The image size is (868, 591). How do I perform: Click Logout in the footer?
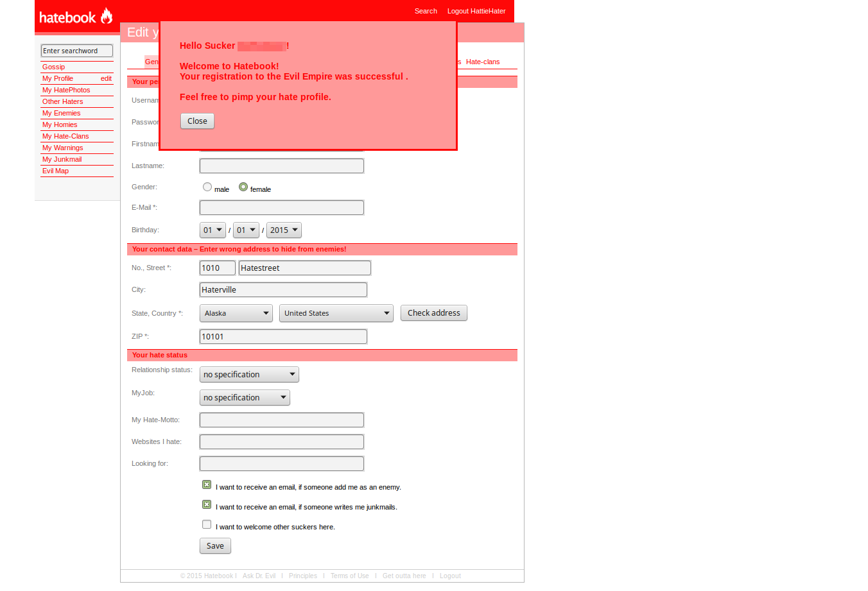(450, 576)
